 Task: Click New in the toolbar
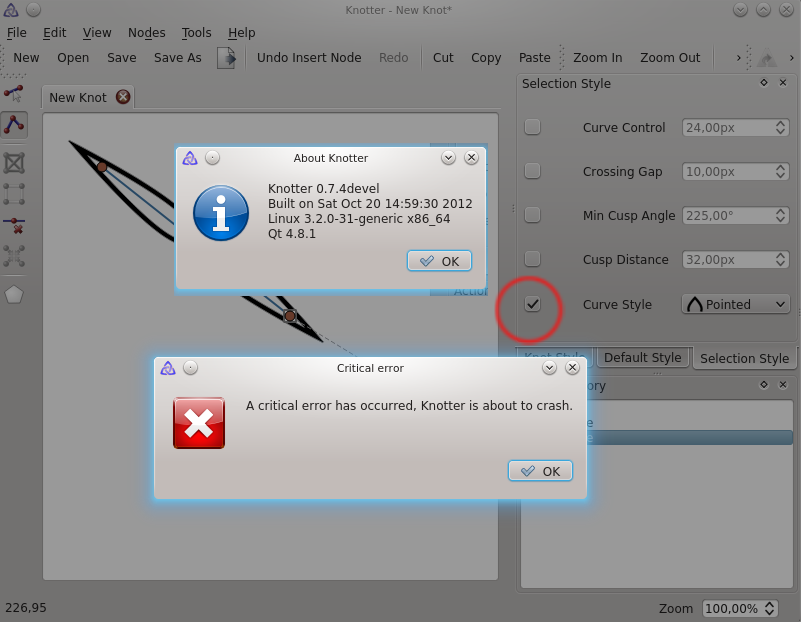26,58
